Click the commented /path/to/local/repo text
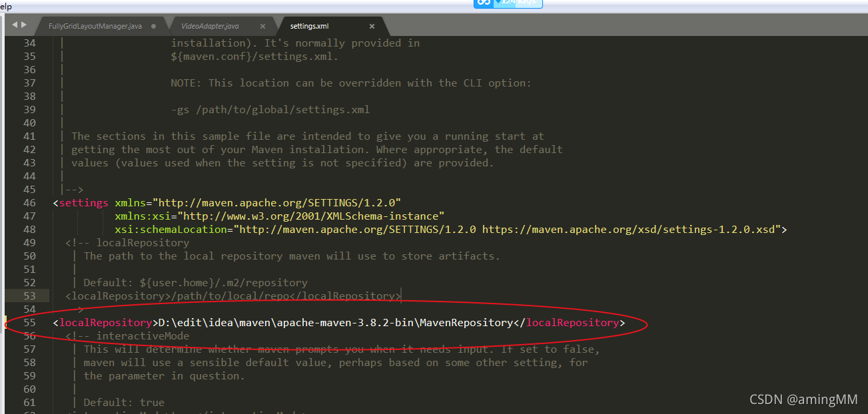Viewport: 868px width, 414px height. pyautogui.click(x=230, y=296)
